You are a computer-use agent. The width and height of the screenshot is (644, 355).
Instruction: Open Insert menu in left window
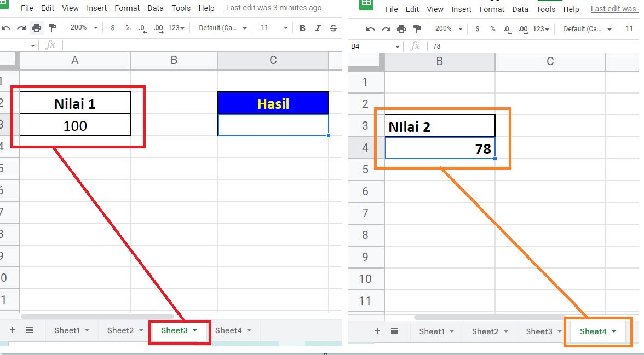tap(96, 8)
